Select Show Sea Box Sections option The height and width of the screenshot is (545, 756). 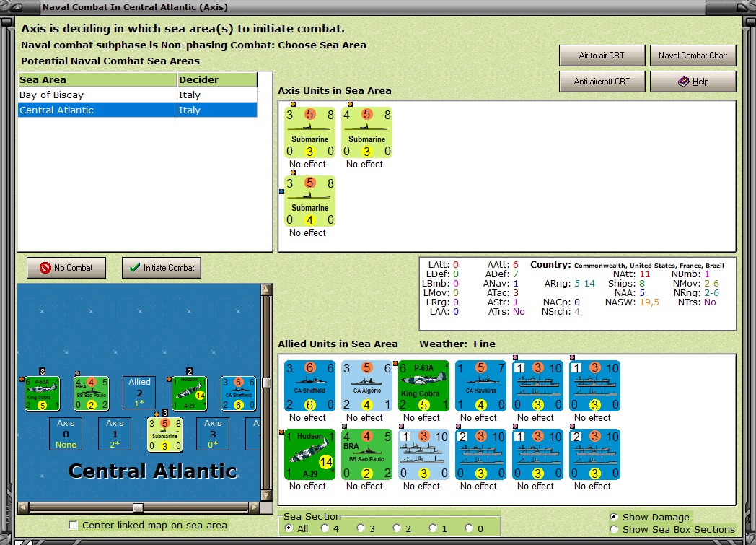click(x=614, y=530)
